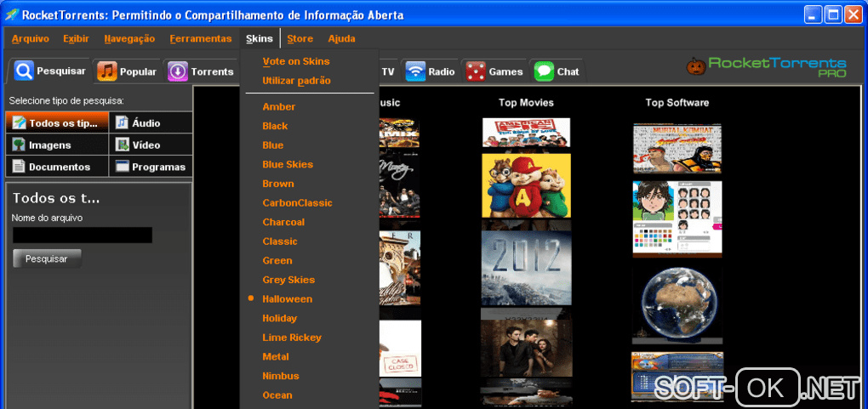Click the Documentos page icon
Image resolution: width=868 pixels, height=409 pixels.
click(x=19, y=167)
